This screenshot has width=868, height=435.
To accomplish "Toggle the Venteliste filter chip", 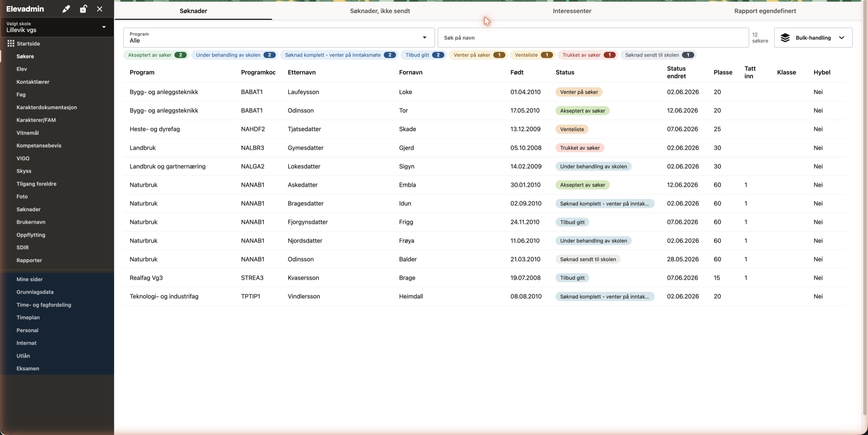I will [x=533, y=55].
